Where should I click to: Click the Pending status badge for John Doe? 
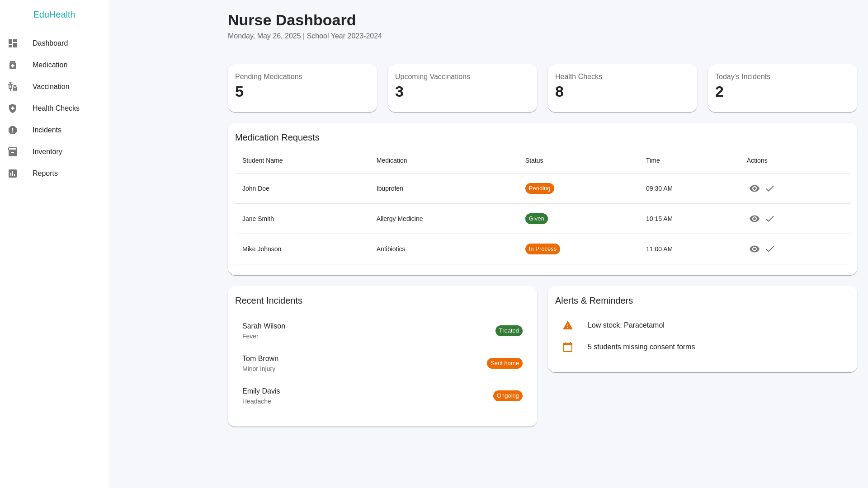coord(539,188)
